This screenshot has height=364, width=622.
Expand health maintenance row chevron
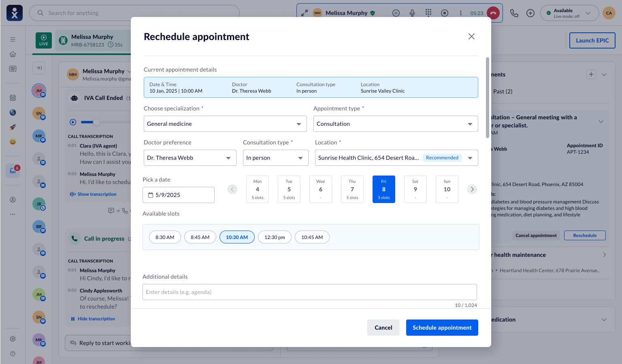tap(604, 255)
